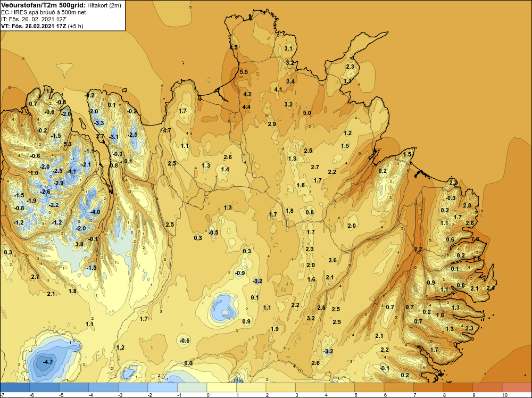Click the color scale segment from 4 to 5
Viewport: 532px width, 398px height.
(339, 387)
